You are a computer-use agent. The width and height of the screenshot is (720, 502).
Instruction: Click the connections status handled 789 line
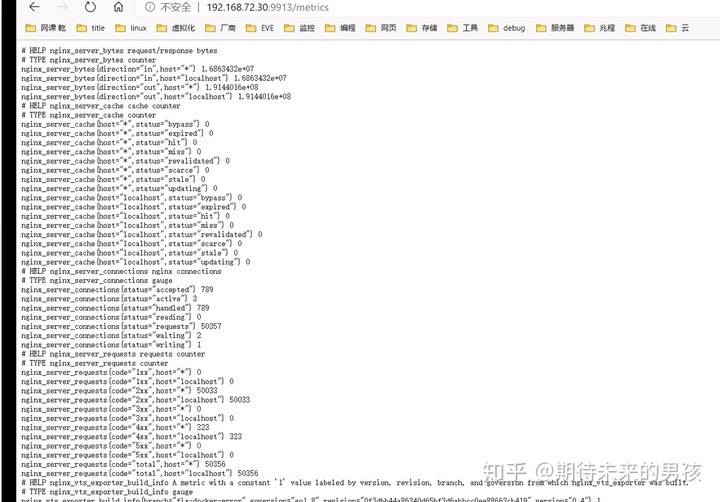point(115,308)
